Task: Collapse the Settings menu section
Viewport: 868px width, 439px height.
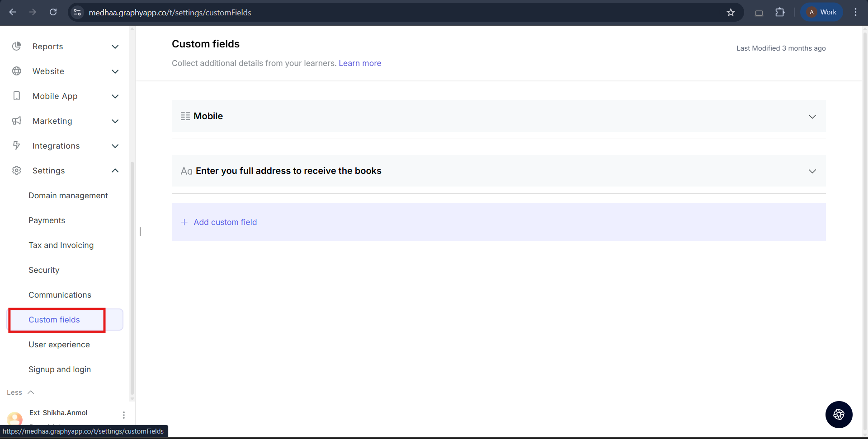Action: (115, 171)
